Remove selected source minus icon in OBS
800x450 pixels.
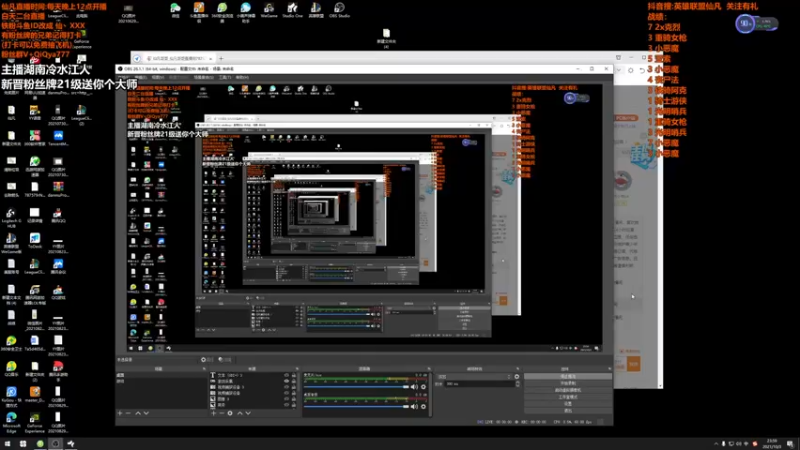[221, 413]
